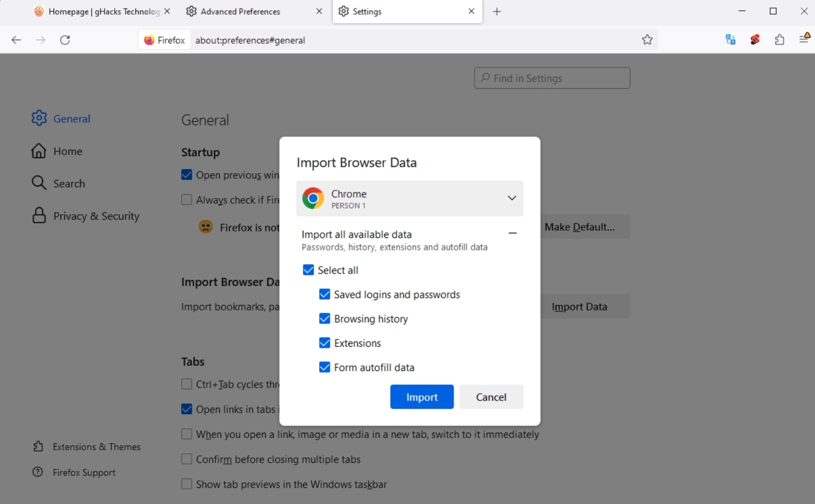Open the Privacy & Security category
Screen dimensions: 815x504
point(85,216)
